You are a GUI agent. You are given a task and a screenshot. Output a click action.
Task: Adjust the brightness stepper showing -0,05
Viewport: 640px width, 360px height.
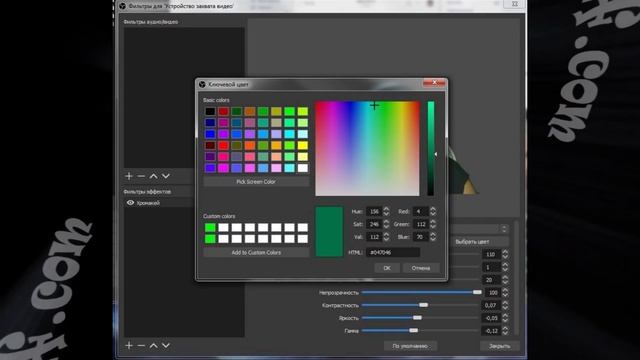tap(505, 318)
